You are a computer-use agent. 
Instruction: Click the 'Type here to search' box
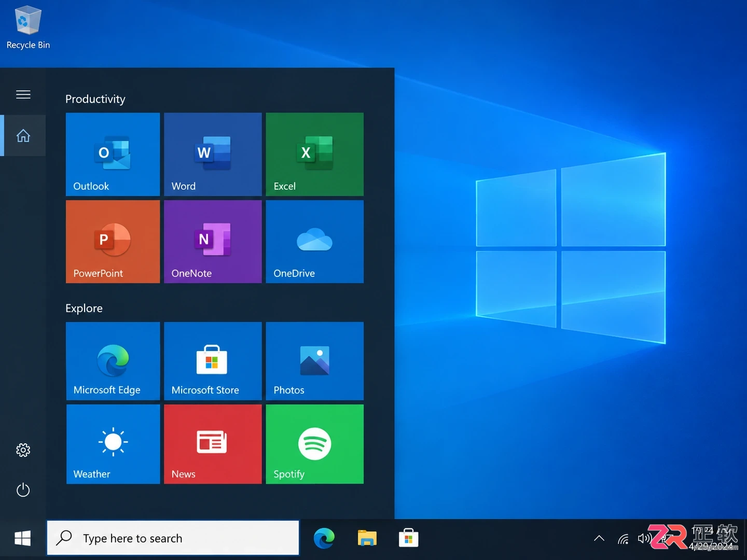pyautogui.click(x=173, y=538)
